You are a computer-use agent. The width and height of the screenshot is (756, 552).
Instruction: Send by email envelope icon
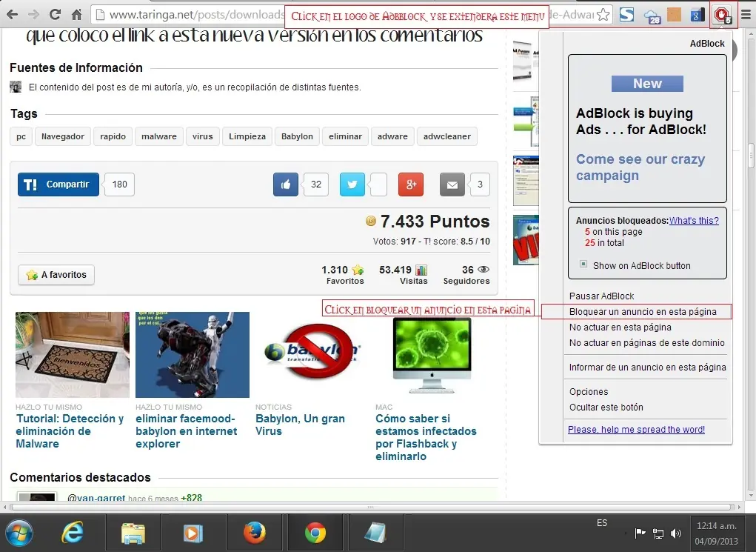tap(452, 184)
